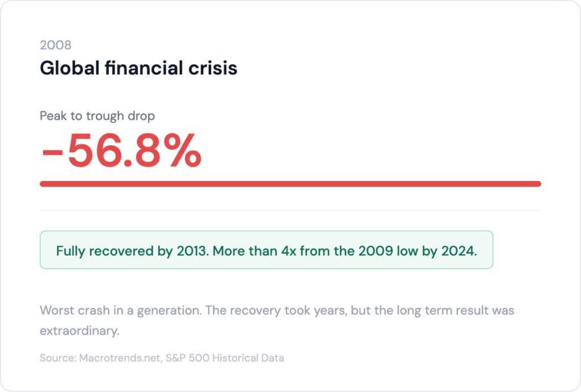Select the Global financial crisis heading
Image resolution: width=581 pixels, height=392 pixels.
pyautogui.click(x=138, y=69)
